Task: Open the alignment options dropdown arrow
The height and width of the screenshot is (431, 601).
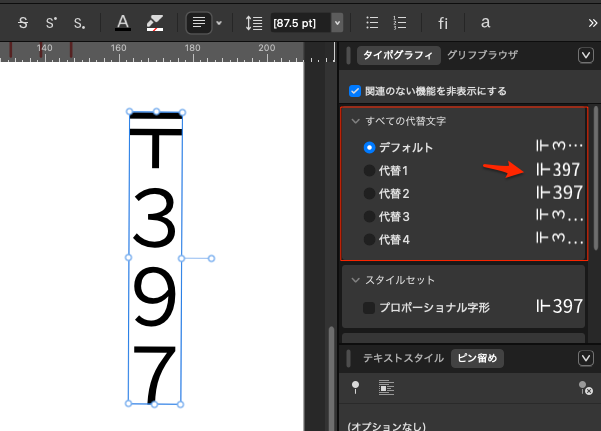Action: point(219,21)
